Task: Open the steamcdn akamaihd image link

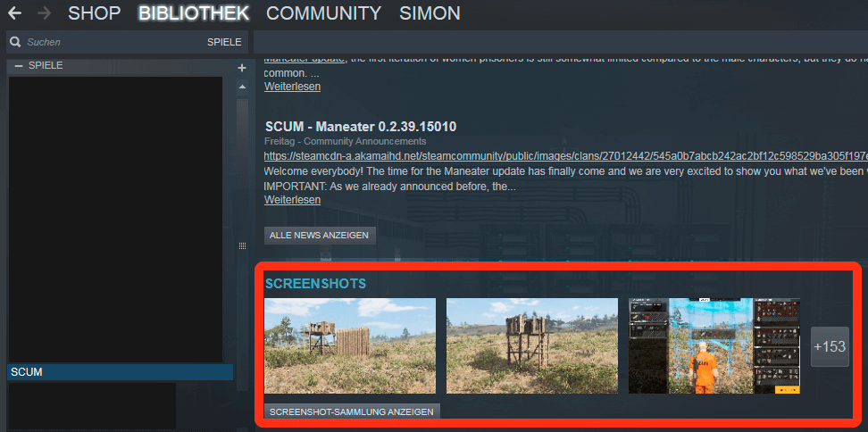Action: point(565,156)
